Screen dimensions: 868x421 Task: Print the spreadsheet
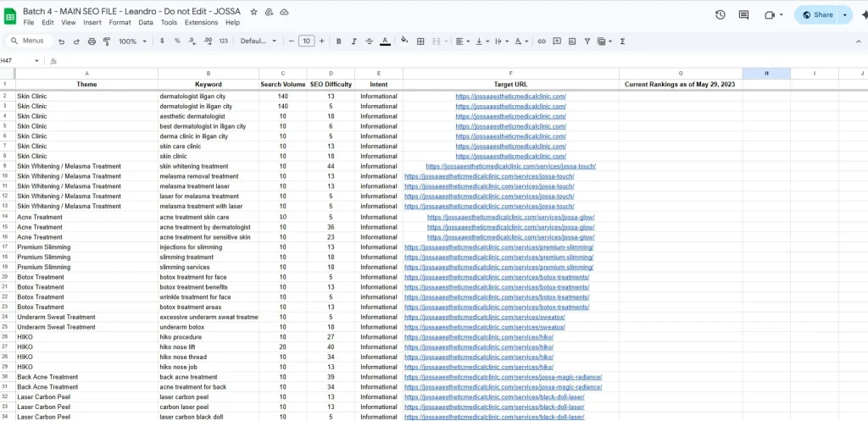(x=92, y=42)
